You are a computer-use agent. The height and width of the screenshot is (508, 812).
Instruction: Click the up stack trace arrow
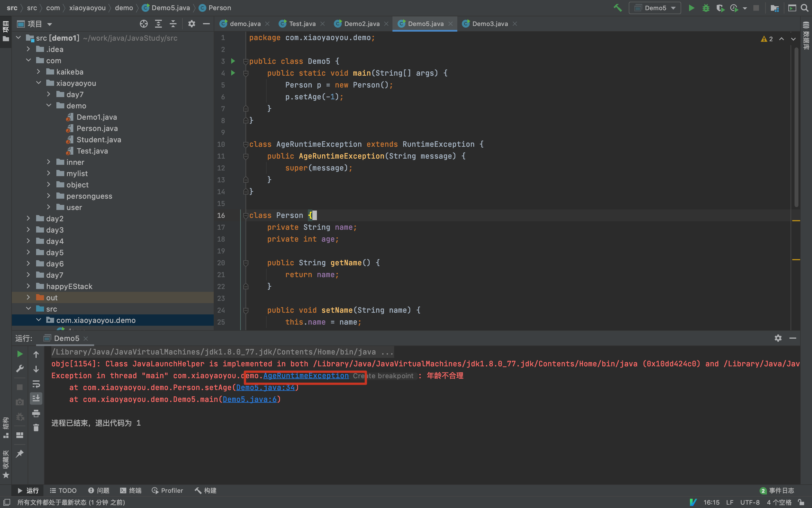point(36,354)
